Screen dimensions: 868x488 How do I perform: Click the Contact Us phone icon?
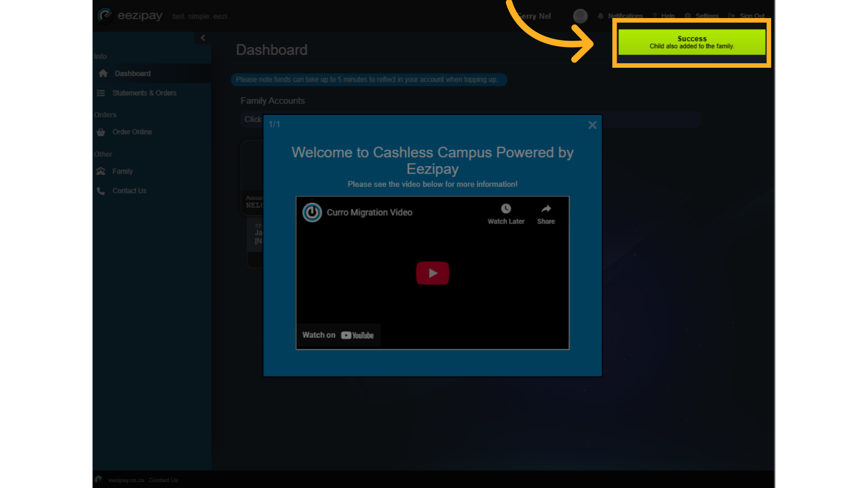[101, 191]
